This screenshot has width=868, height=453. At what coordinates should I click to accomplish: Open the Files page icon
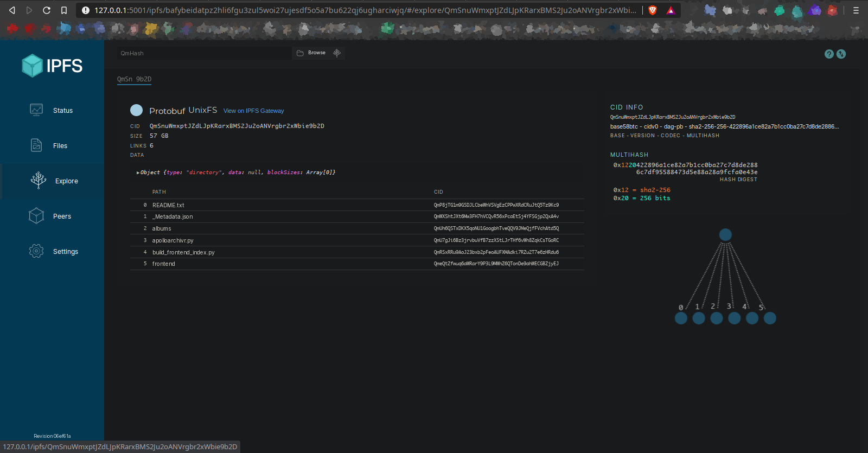(x=36, y=145)
